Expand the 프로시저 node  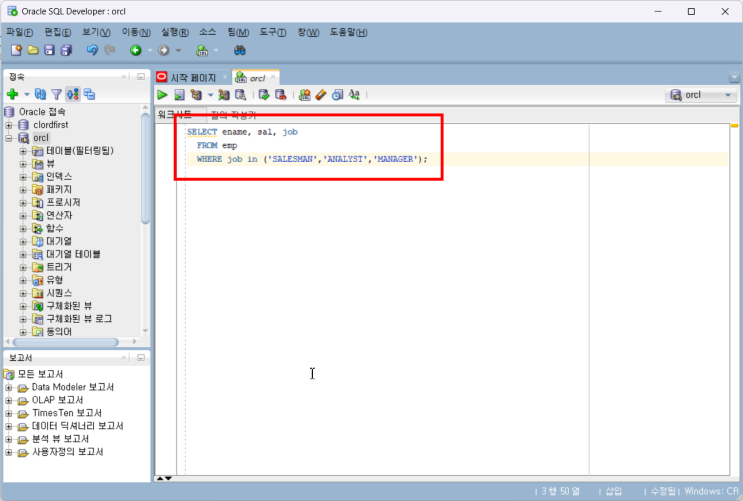coord(23,203)
